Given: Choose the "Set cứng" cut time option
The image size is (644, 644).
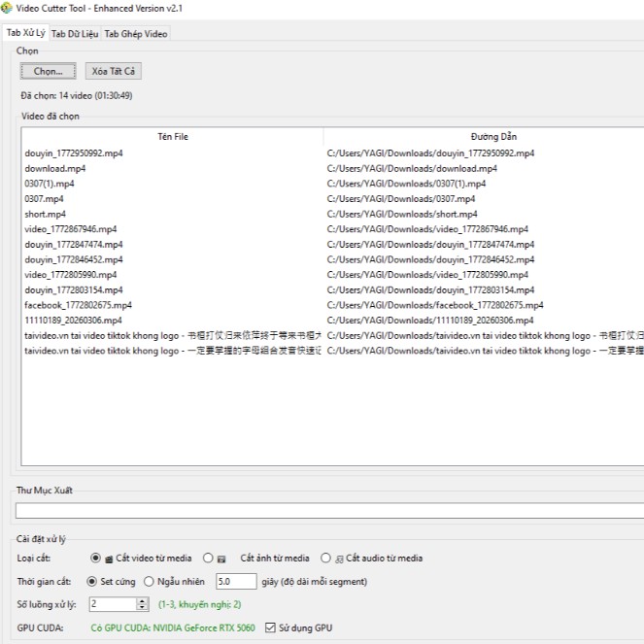Looking at the screenshot, I should pos(92,582).
